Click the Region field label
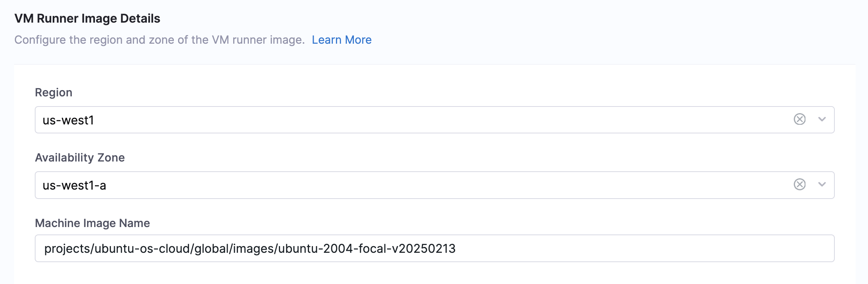The image size is (868, 284). tap(54, 92)
